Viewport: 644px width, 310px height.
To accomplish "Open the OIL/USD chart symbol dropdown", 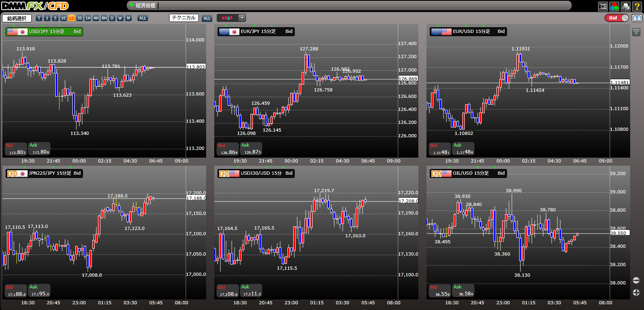I will (468, 173).
